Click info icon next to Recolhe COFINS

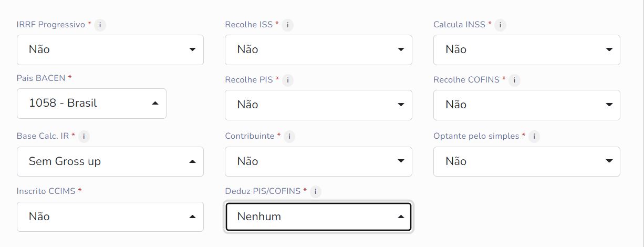pyautogui.click(x=514, y=80)
